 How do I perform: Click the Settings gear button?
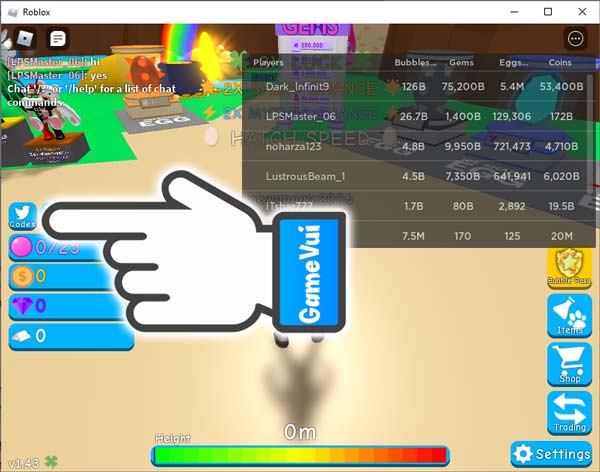[x=551, y=454]
